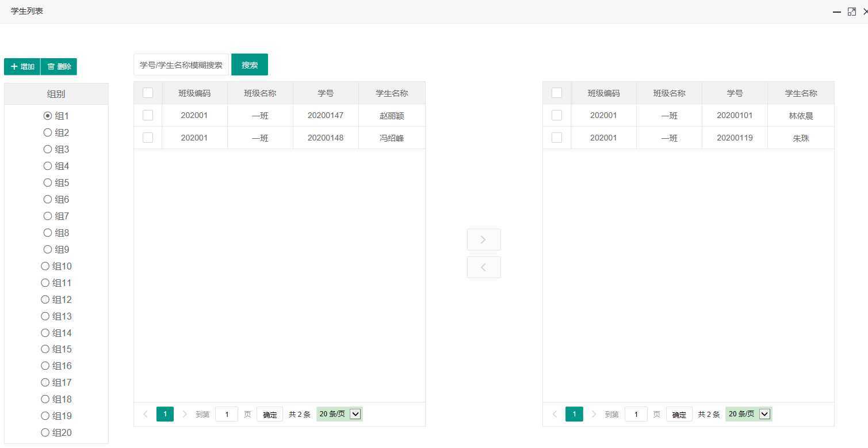Click the 删除 (delete) group button
Screen dimensions: 868x448
tap(59, 67)
